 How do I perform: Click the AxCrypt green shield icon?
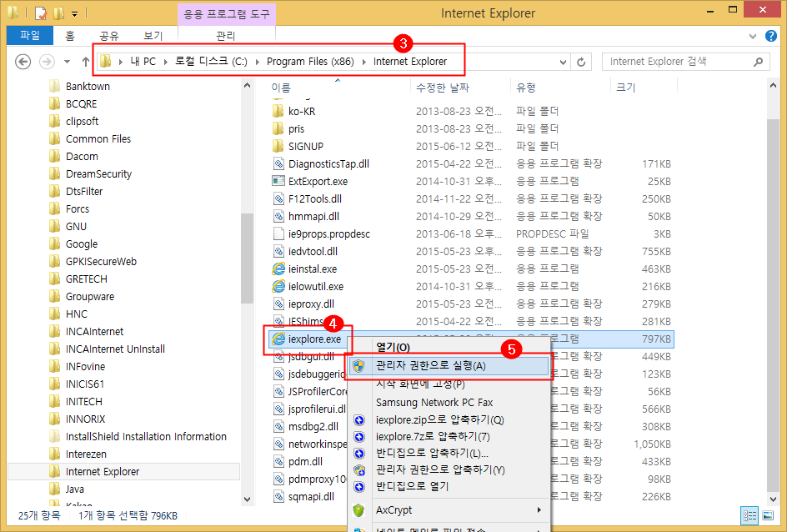[x=358, y=510]
